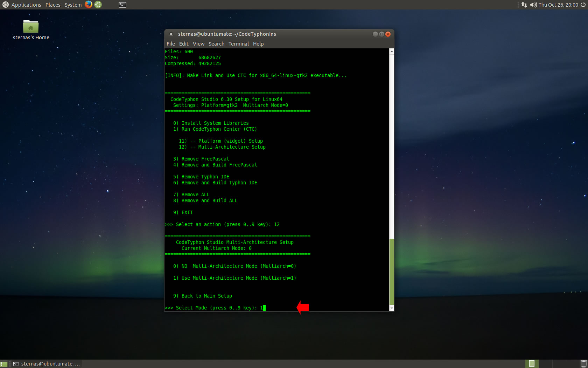Click the clock showing Thu Oct 26, 20:00

(x=558, y=5)
